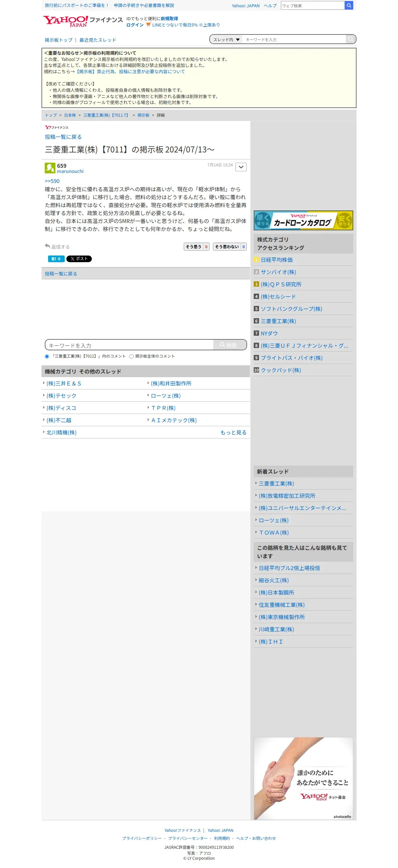
Task: Click the small Y!ファイナンス logo above the title
Action: [56, 127]
